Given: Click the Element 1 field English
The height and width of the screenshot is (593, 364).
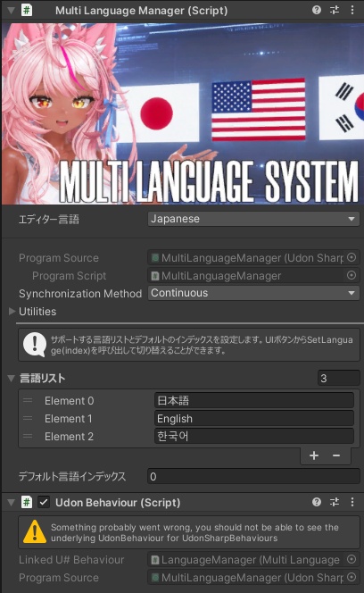Looking at the screenshot, I should coord(254,418).
